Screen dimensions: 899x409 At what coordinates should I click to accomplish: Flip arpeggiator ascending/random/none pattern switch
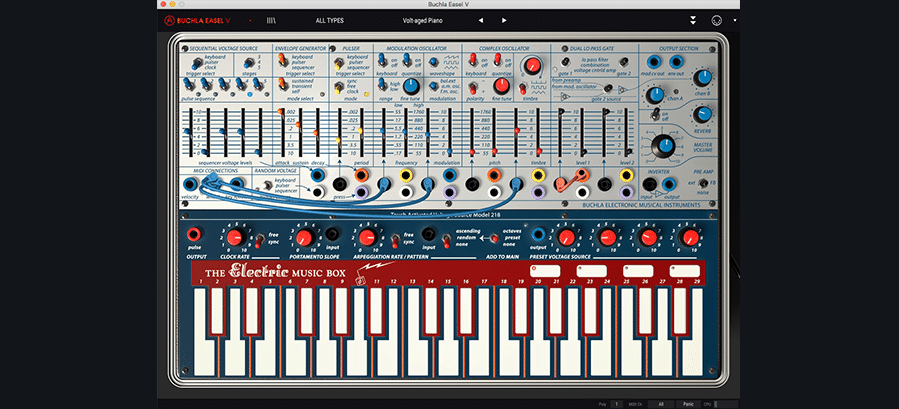pos(446,240)
